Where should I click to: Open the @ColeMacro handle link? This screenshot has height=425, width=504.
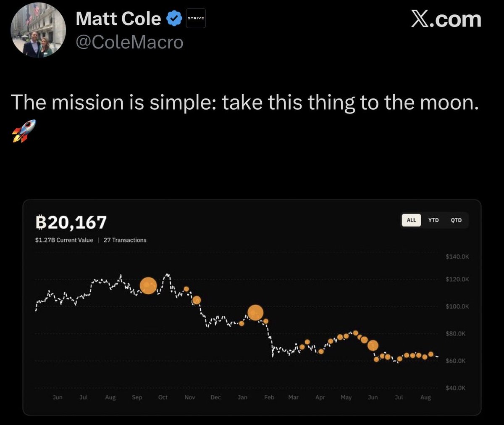coord(129,42)
